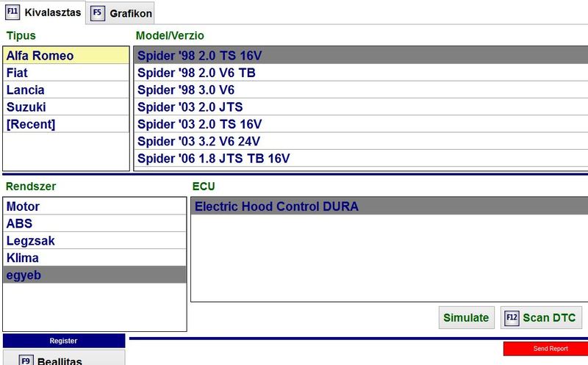Pick Spider '03 2.0 JTS model
Screen dimensions: 588x365
pyautogui.click(x=361, y=107)
